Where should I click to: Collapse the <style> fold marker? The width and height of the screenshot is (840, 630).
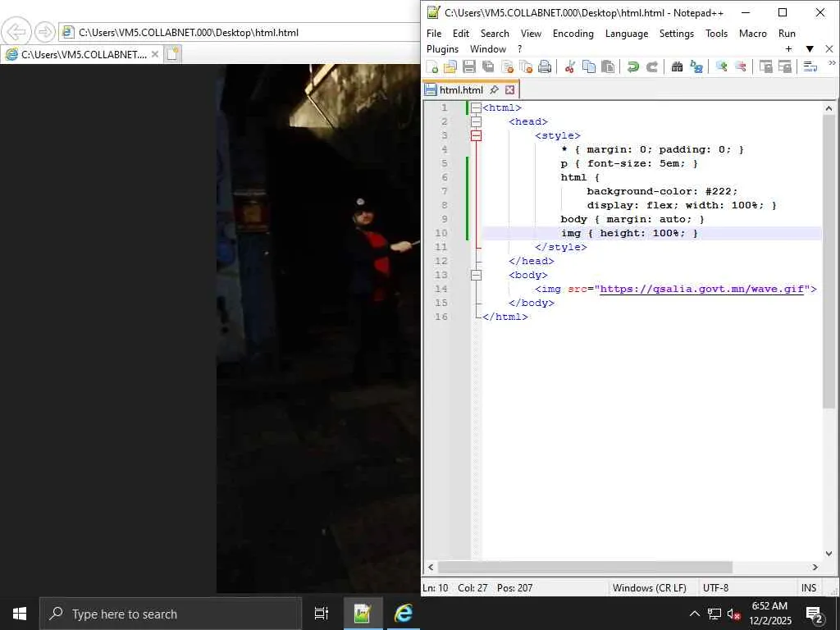pos(476,136)
